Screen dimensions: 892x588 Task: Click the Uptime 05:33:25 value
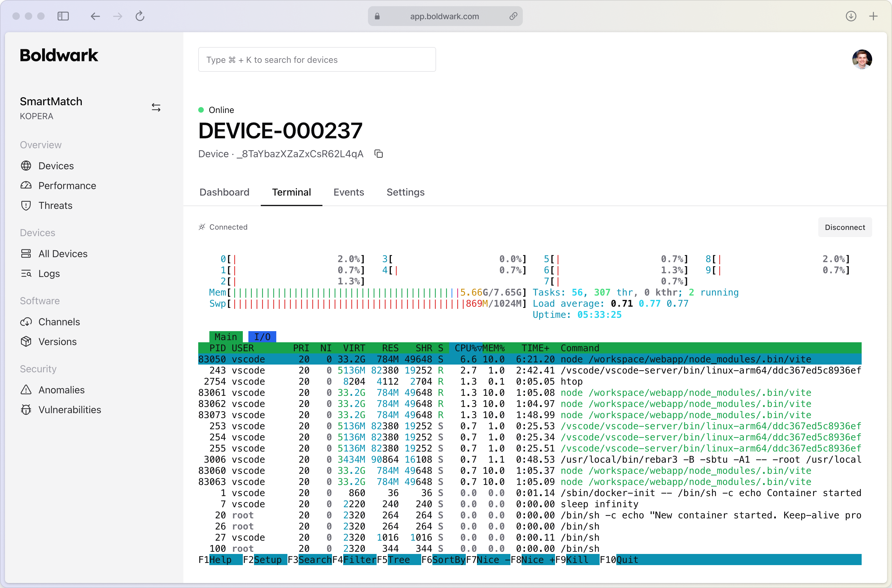pyautogui.click(x=599, y=315)
